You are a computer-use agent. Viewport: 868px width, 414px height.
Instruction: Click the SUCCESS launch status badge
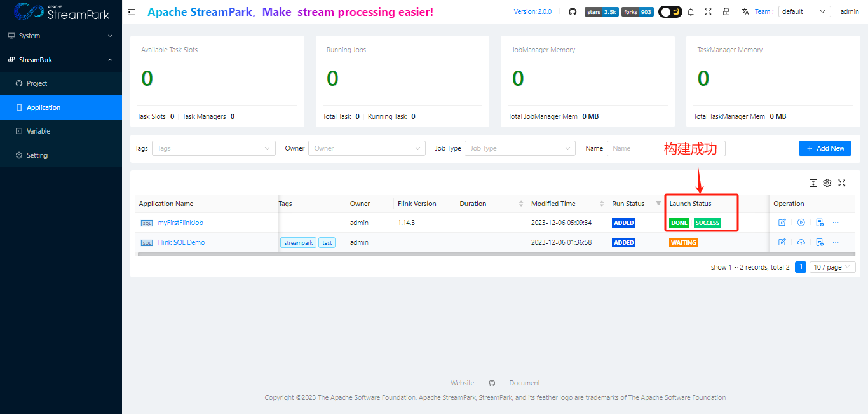tap(707, 223)
